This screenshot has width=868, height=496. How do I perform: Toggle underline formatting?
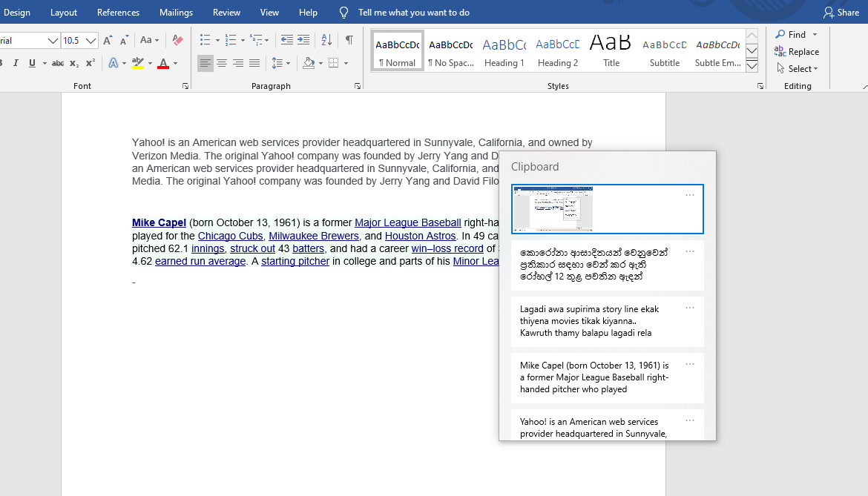(x=32, y=63)
